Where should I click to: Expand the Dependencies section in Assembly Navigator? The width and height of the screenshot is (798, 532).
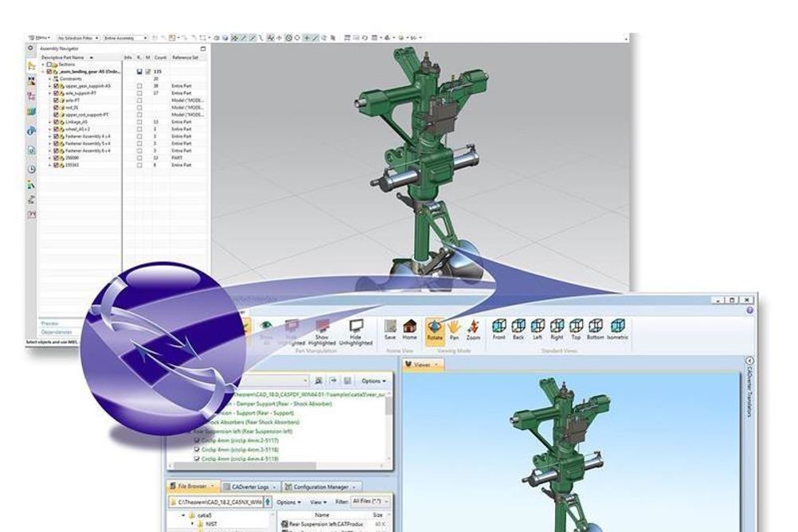pyautogui.click(x=57, y=332)
